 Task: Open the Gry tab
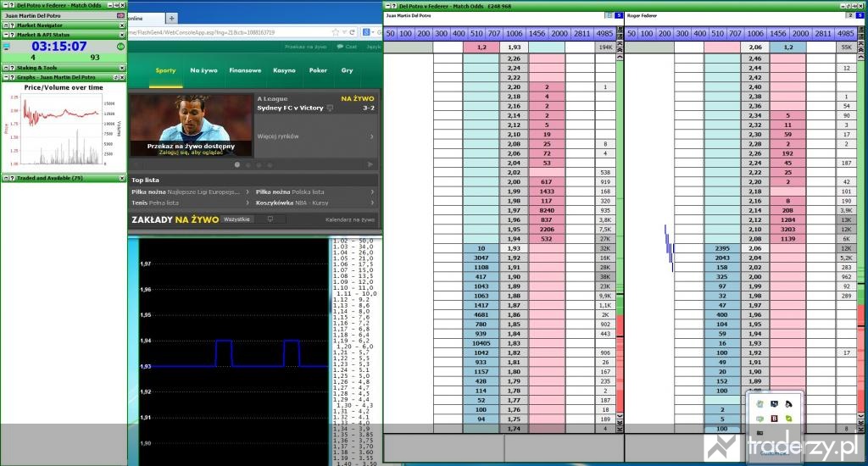point(347,70)
